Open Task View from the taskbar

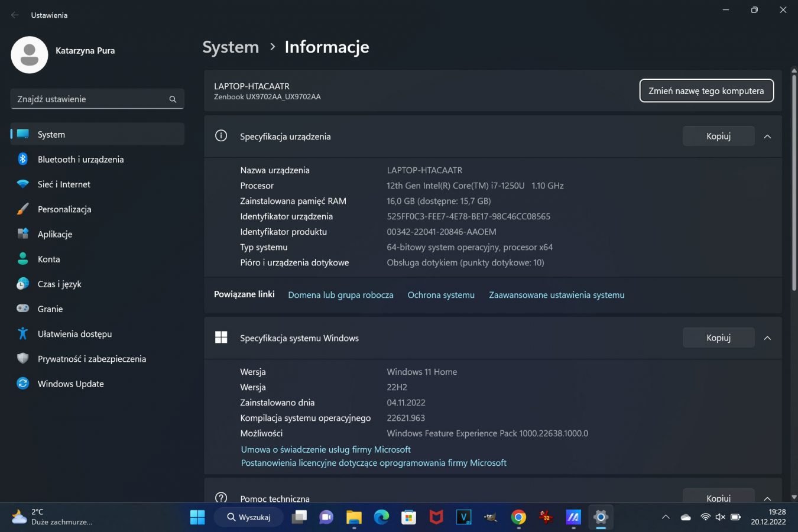tap(300, 517)
